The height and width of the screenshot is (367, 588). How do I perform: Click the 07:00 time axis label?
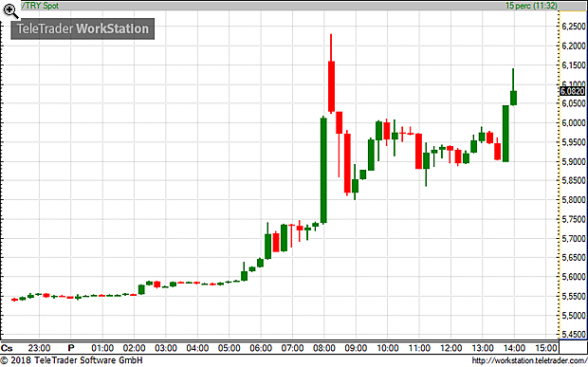coord(292,347)
